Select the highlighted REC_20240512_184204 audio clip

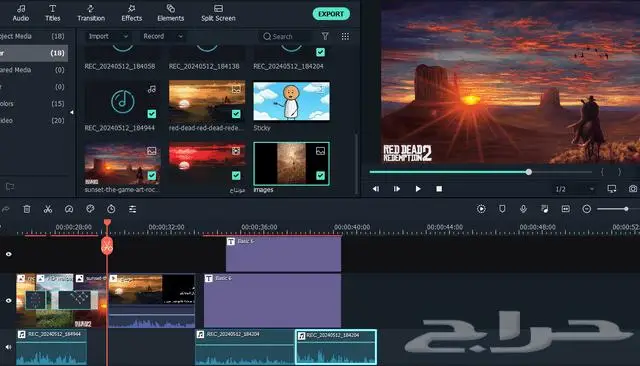coord(336,347)
